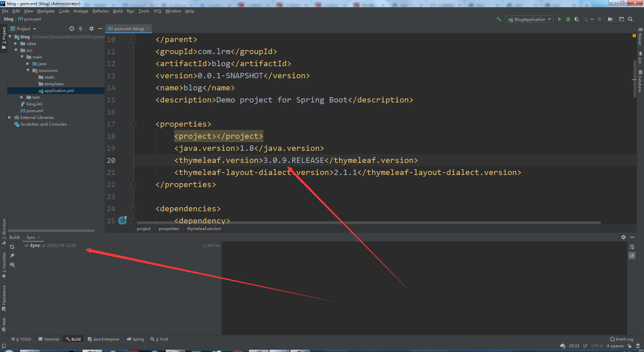Toggle the soft-wrap eye filter in Build panel
This screenshot has height=352, width=644.
coord(12,265)
